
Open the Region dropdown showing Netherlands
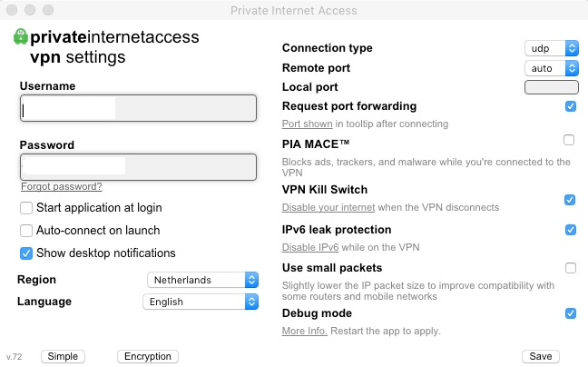pyautogui.click(x=202, y=280)
